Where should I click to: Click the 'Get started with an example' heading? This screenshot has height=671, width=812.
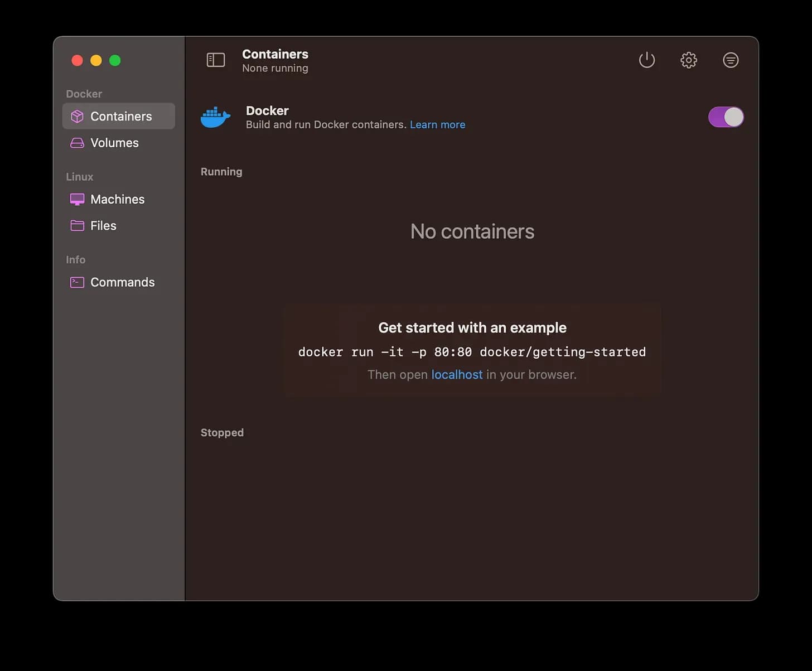point(472,327)
